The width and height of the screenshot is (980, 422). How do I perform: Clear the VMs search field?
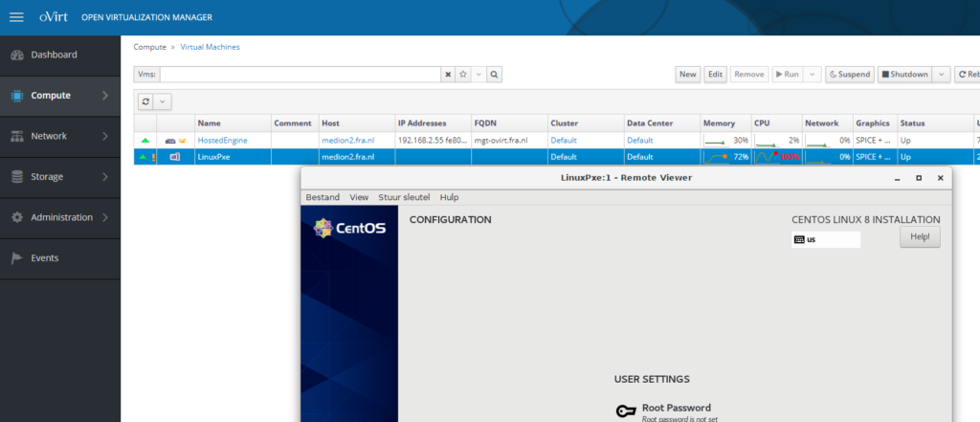448,74
